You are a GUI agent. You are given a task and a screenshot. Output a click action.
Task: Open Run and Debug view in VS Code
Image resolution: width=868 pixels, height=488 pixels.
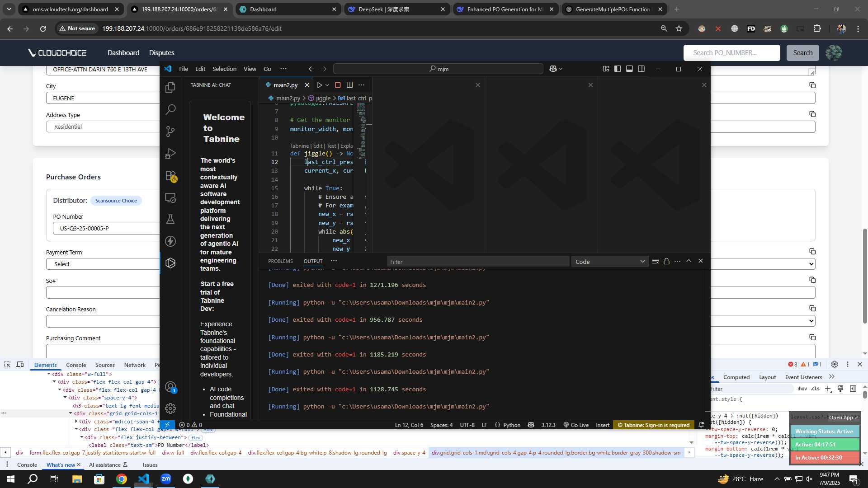pos(170,154)
